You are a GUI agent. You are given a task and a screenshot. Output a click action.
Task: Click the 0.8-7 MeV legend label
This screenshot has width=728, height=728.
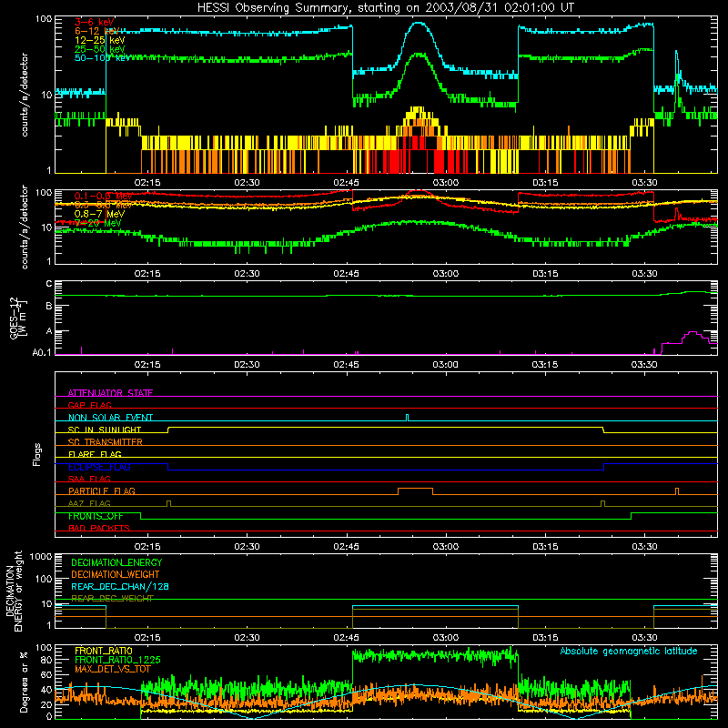click(99, 214)
